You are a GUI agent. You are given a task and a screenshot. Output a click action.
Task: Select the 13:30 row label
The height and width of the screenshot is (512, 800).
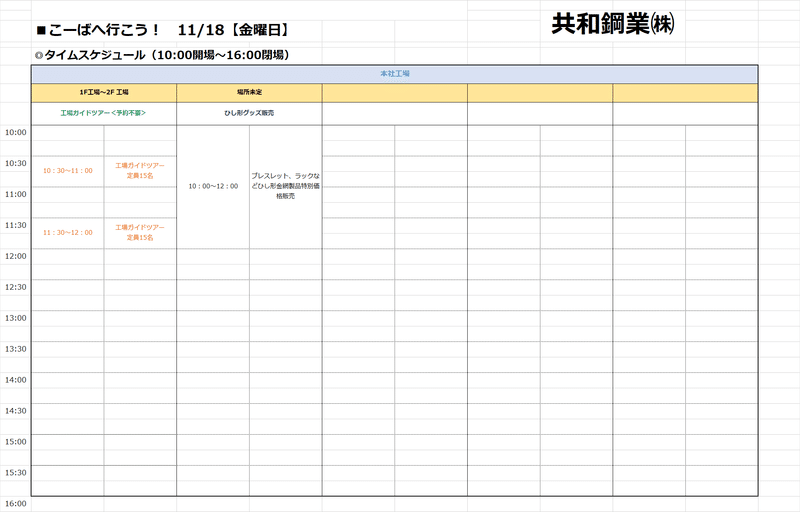(x=16, y=349)
